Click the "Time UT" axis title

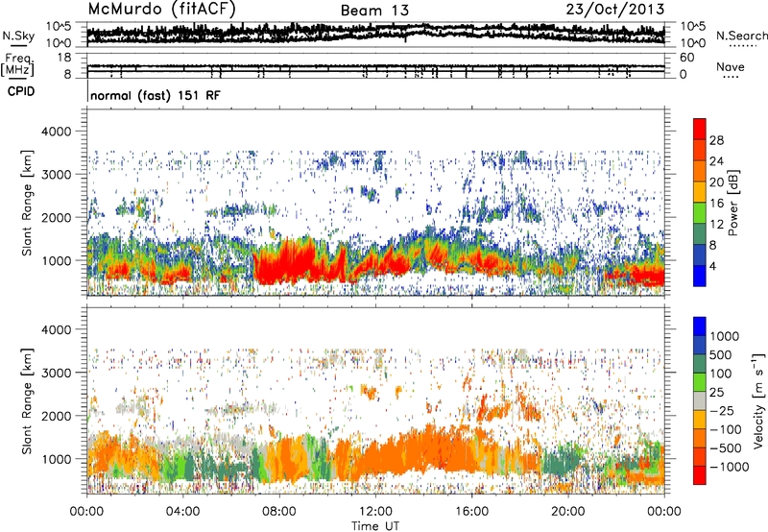tap(375, 526)
